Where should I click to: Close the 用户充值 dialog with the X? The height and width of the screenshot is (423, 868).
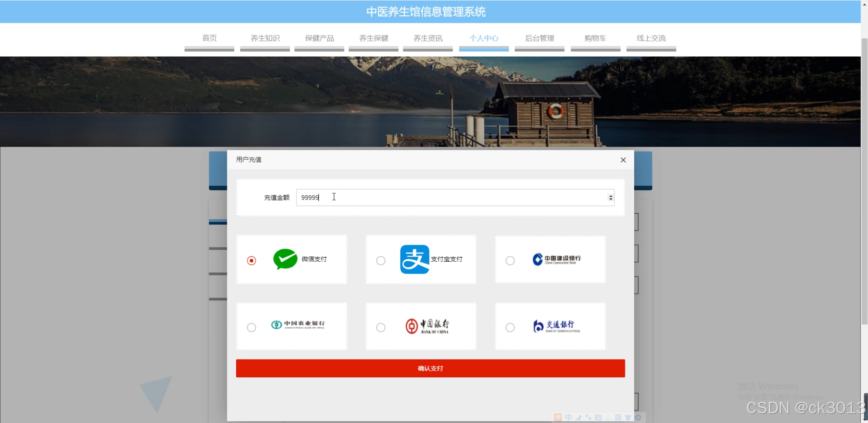(623, 160)
